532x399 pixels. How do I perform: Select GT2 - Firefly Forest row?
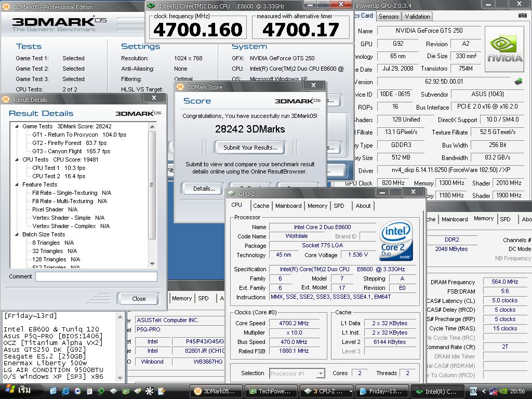[69, 143]
